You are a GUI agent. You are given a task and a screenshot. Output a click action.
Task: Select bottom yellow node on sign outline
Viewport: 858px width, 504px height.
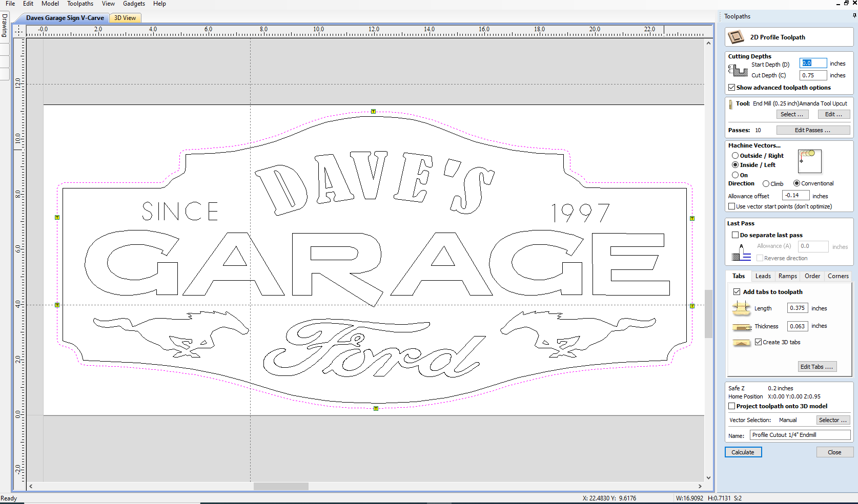(x=376, y=408)
